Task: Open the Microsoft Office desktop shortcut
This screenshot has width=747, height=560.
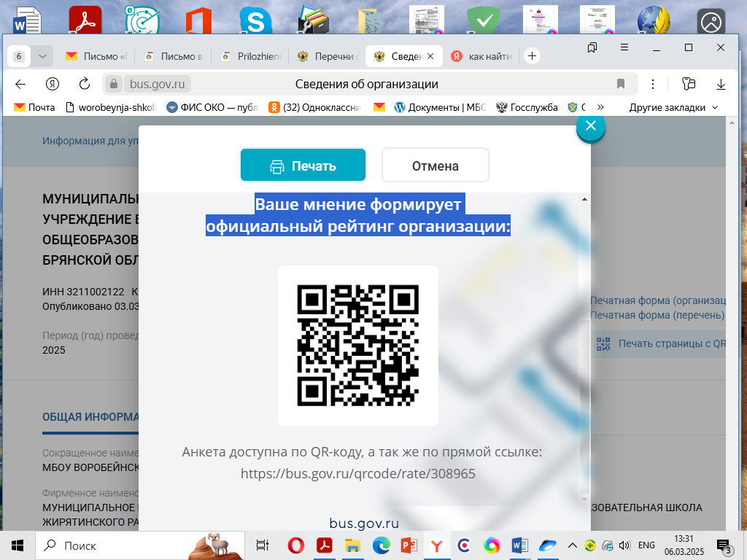Action: coord(198,20)
